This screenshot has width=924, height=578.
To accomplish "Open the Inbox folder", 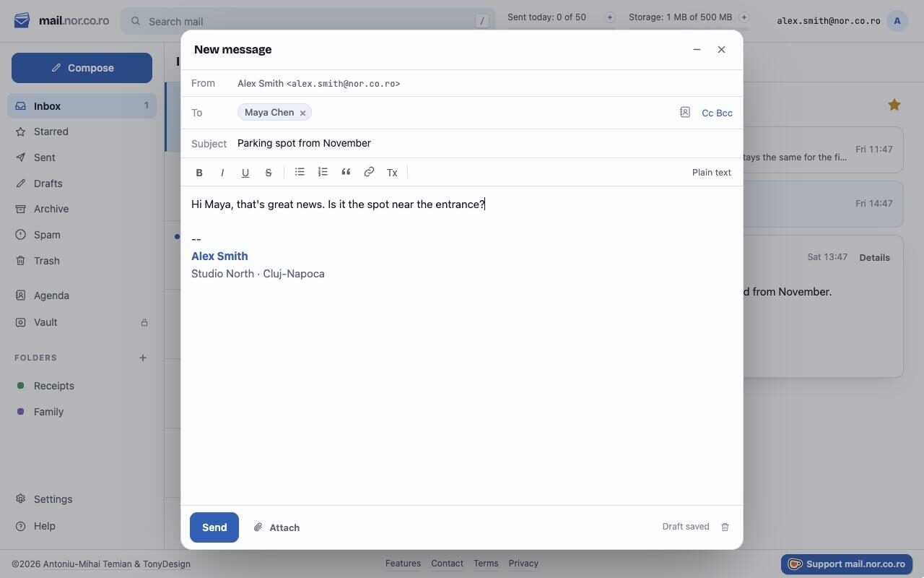I will (x=82, y=106).
